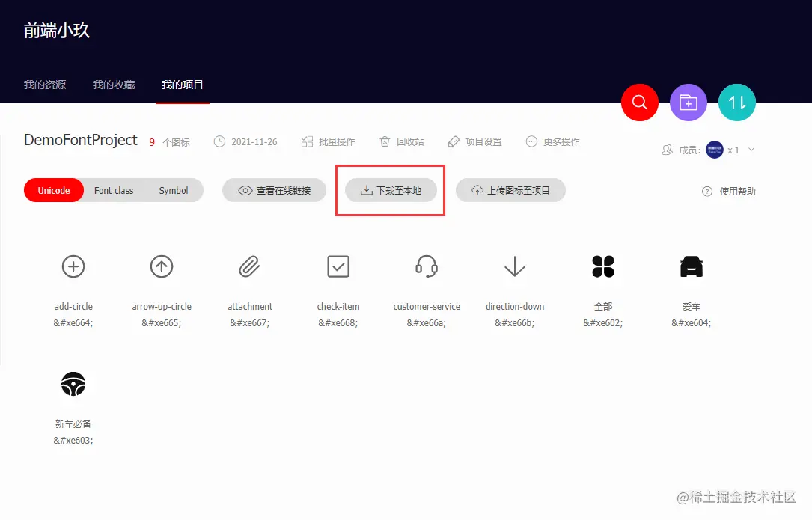Switch to Unicode mode
Screen dimensions: 812x520
click(x=53, y=190)
